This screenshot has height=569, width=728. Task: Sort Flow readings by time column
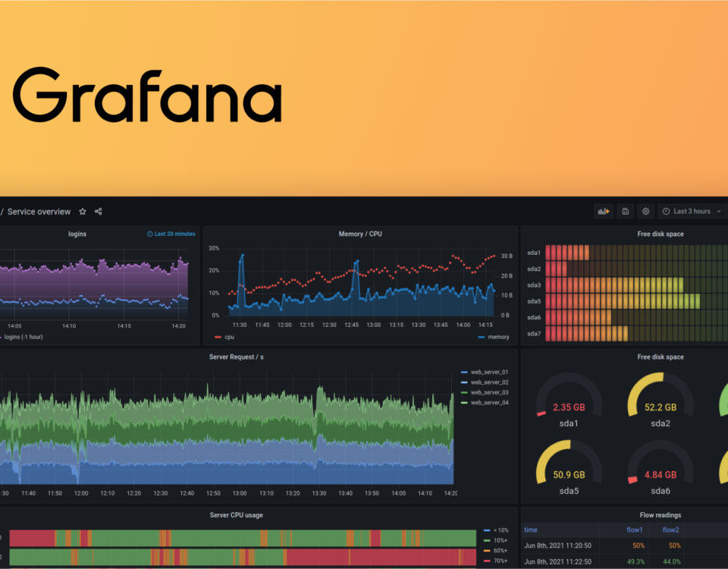[x=531, y=530]
